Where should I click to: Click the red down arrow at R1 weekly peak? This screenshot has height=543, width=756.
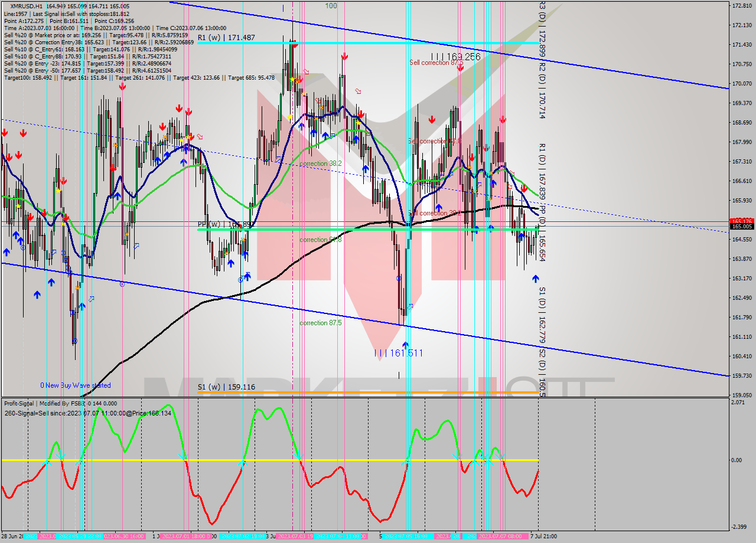point(294,44)
